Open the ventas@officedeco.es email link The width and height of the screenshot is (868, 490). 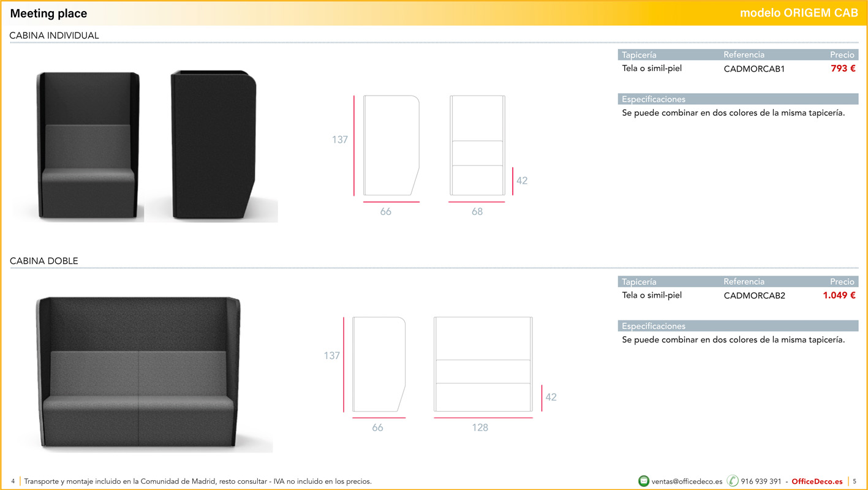[687, 481]
